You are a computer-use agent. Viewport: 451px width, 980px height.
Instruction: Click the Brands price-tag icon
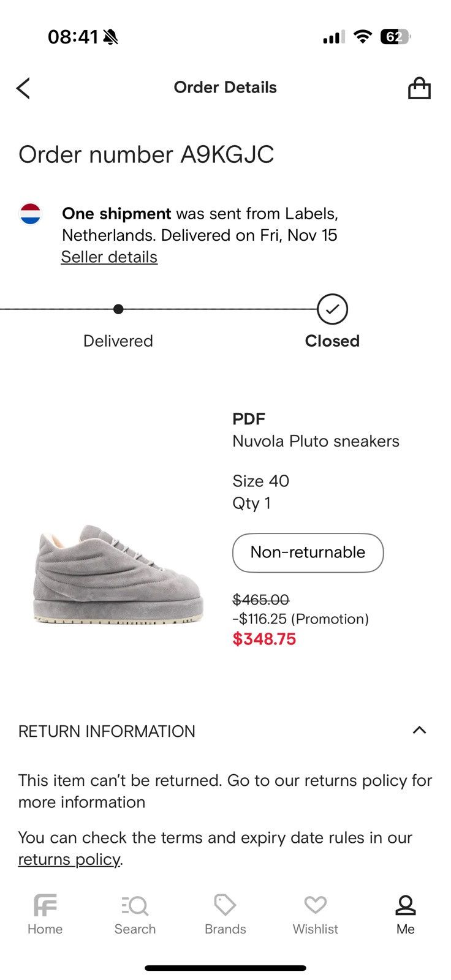(225, 904)
